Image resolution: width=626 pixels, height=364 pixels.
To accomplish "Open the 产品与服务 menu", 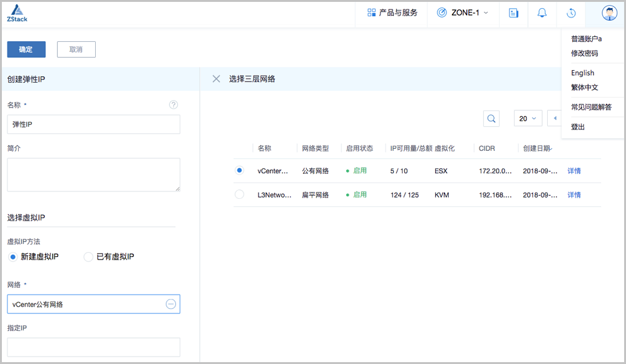I will [393, 13].
